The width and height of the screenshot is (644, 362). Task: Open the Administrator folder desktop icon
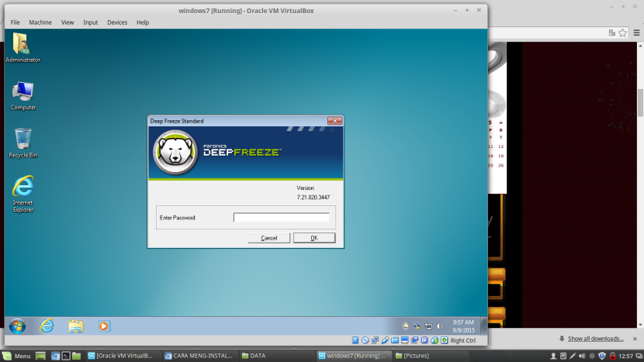23,47
